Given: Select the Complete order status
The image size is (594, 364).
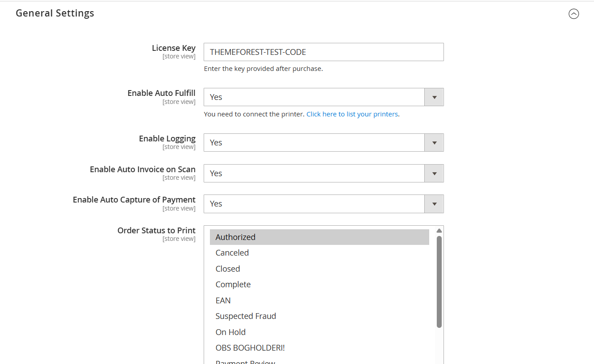Looking at the screenshot, I should (233, 284).
